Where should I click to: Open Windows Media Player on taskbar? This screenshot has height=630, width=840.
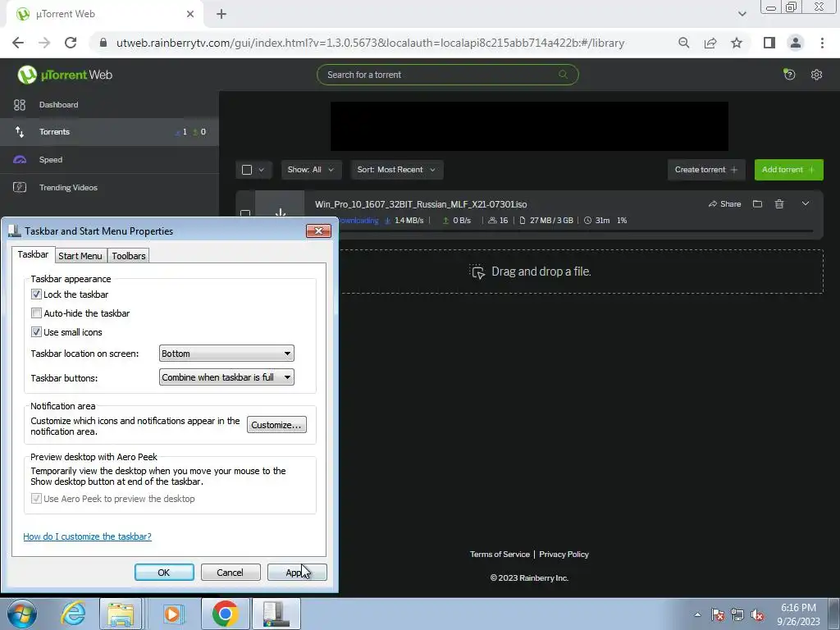pos(172,614)
